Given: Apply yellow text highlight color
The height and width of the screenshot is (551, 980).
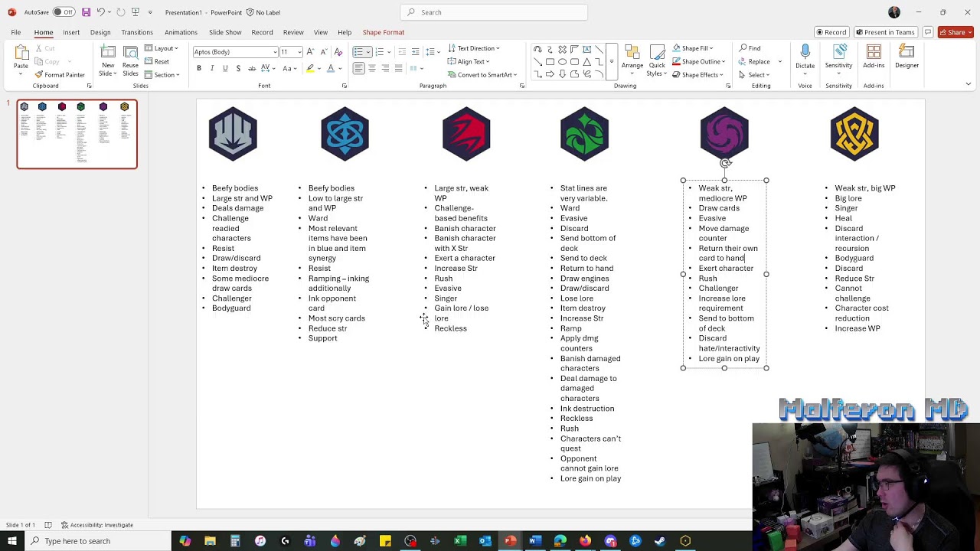Looking at the screenshot, I should click(310, 68).
